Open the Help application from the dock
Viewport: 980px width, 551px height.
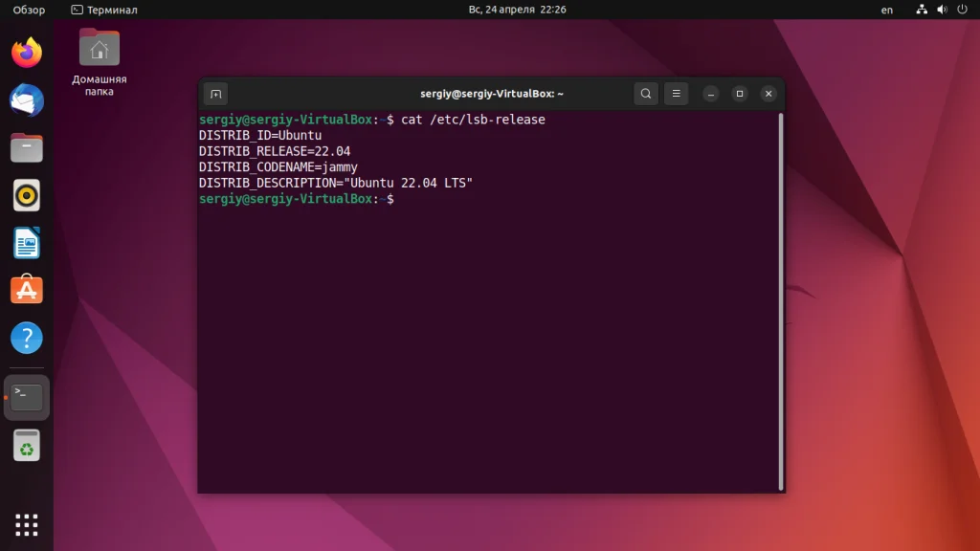click(x=25, y=339)
